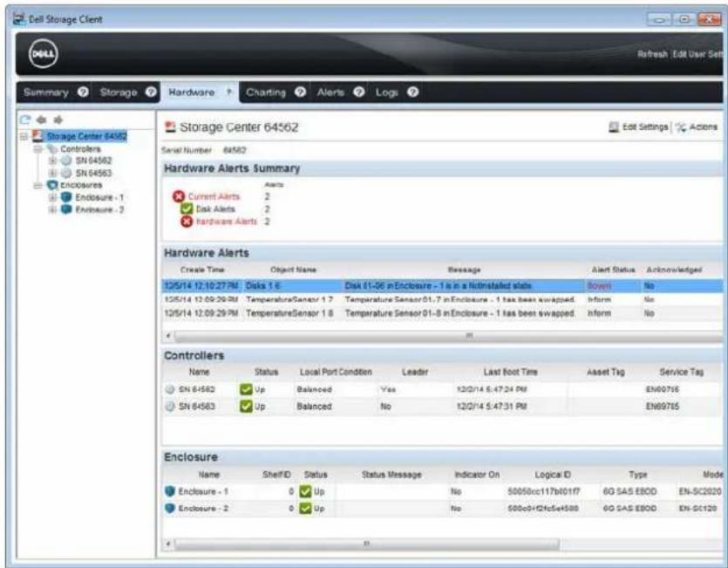The height and width of the screenshot is (568, 728).
Task: Open help icon beside Charting tab
Action: coord(301,92)
